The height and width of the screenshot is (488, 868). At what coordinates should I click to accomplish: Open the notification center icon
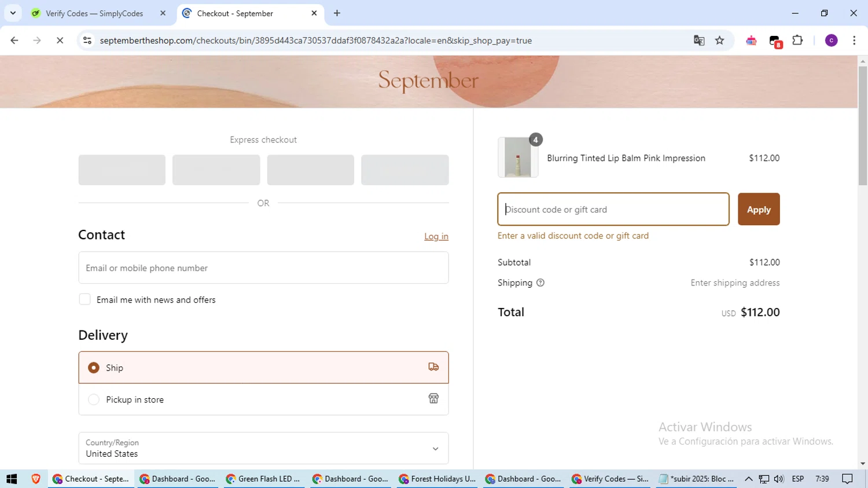tap(848, 479)
